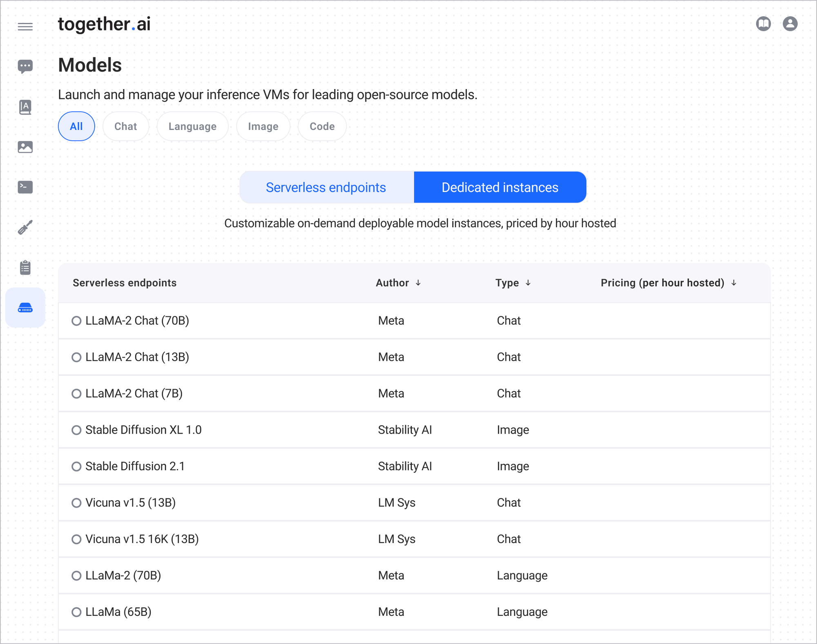Open the hamburger navigation menu
Screen dimensions: 817x644
(25, 26)
